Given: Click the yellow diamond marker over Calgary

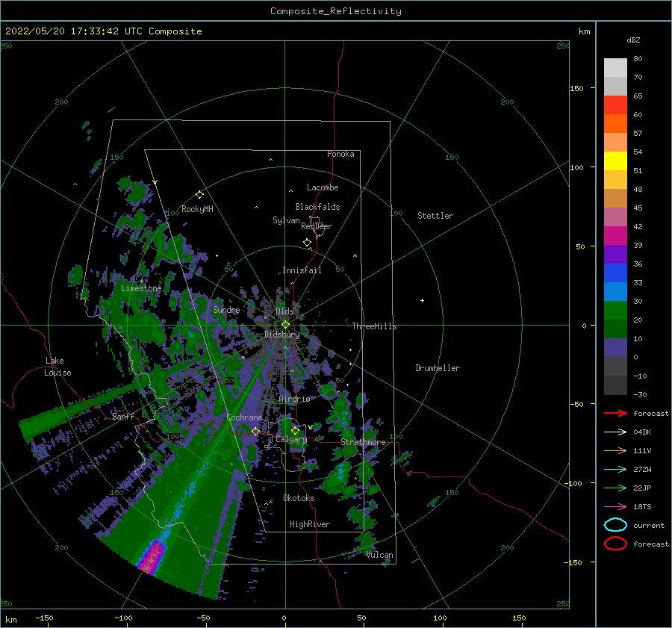Looking at the screenshot, I should pyautogui.click(x=295, y=430).
